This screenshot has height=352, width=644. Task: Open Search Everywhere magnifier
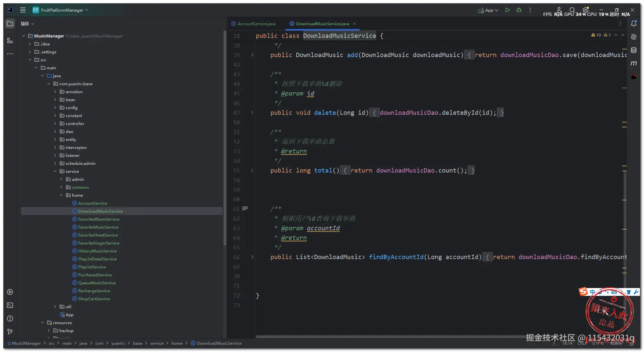[x=572, y=10]
